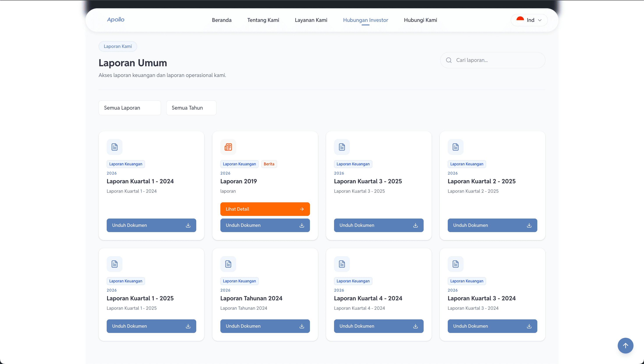Click document icon of Laporan Kuartal 3 - 2025

342,147
